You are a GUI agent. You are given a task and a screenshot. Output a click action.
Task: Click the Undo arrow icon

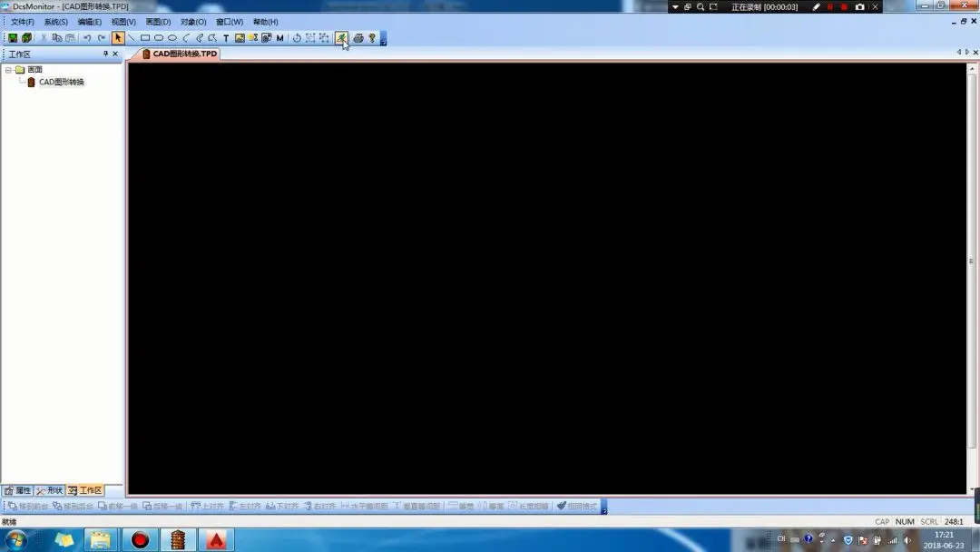pos(87,38)
